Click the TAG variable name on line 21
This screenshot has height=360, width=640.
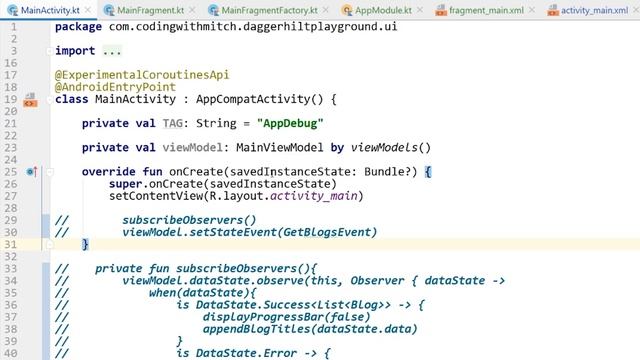[173, 123]
